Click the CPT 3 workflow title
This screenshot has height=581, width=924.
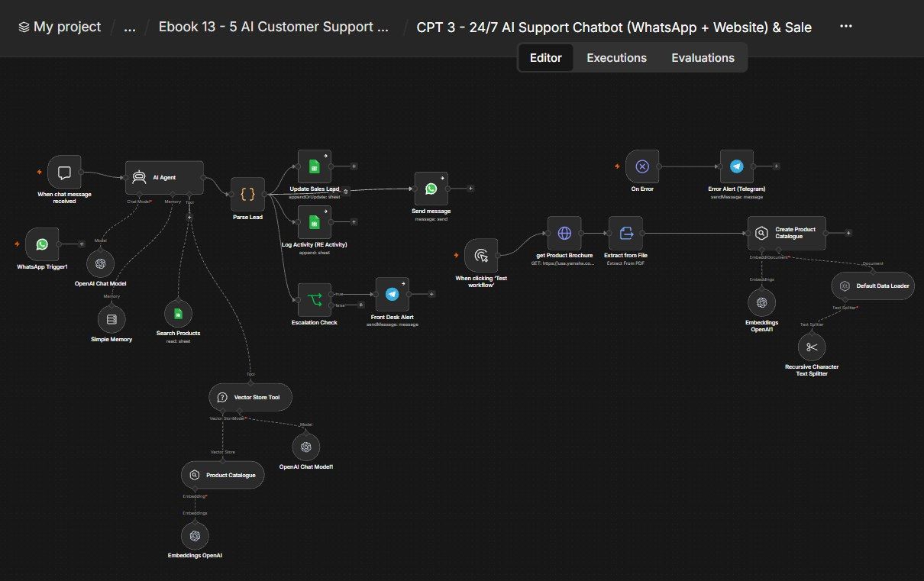point(614,27)
